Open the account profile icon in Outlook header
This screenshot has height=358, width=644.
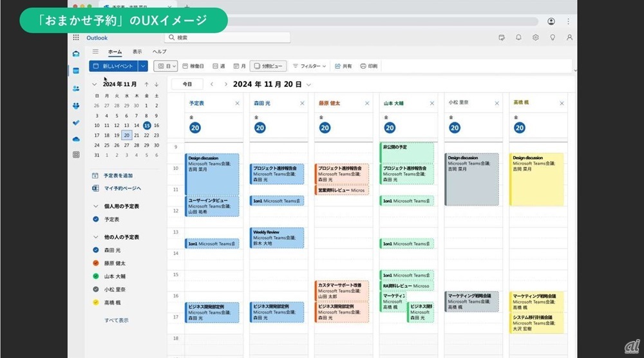pyautogui.click(x=569, y=37)
